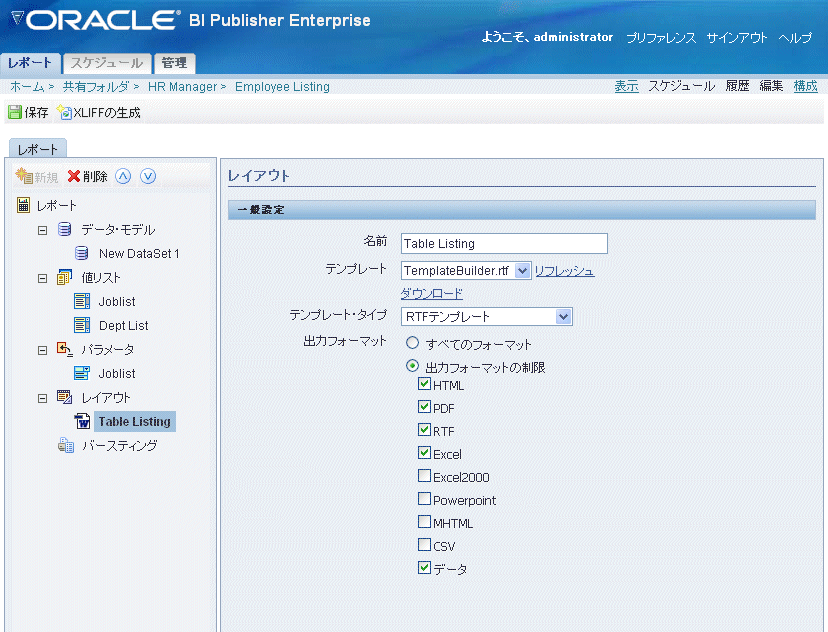Open the 編集 edit link
Viewport: 828px width, 632px height.
click(x=771, y=86)
